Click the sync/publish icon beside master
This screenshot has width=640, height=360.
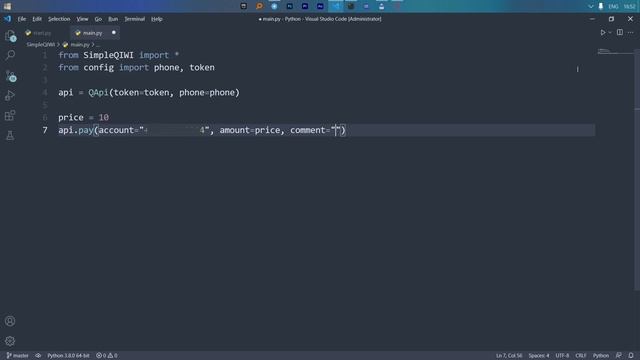[x=38, y=356]
